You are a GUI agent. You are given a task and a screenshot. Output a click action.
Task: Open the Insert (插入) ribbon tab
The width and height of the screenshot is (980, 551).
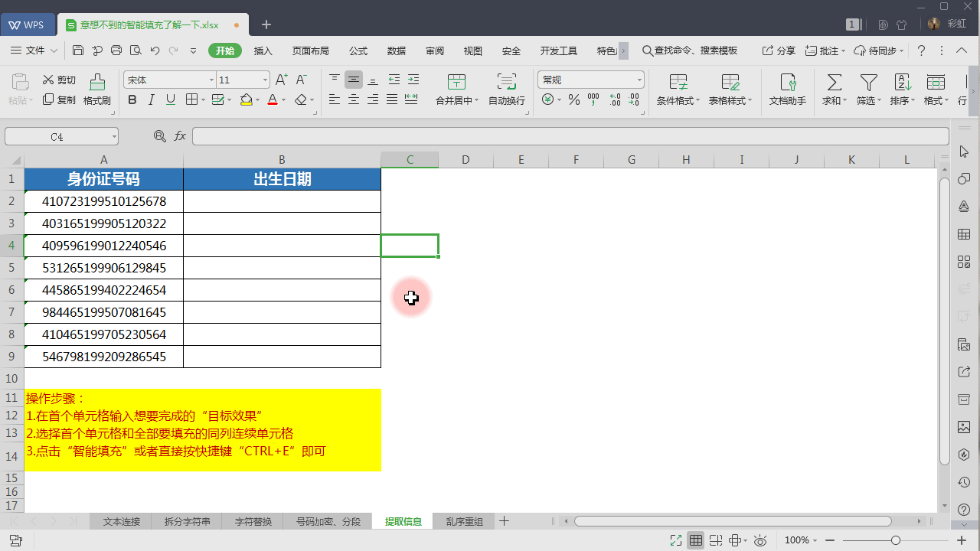[x=263, y=51]
